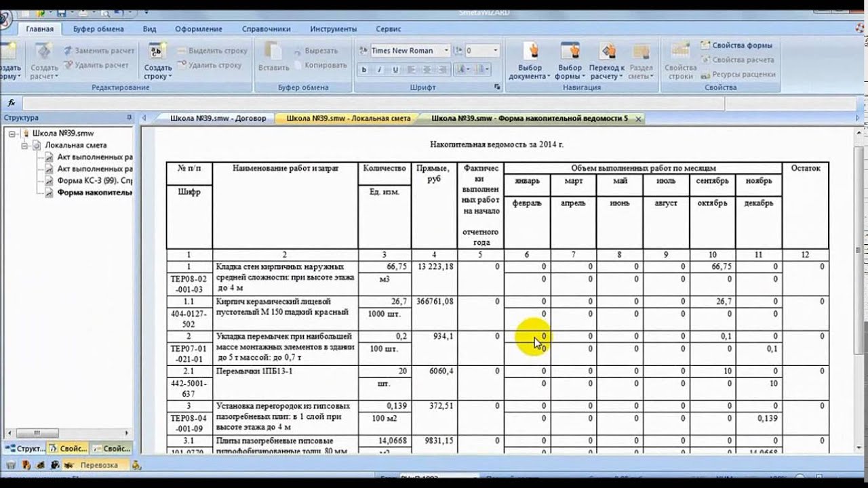Open the Times New Roman font dropdown
The height and width of the screenshot is (488, 868).
pyautogui.click(x=446, y=51)
